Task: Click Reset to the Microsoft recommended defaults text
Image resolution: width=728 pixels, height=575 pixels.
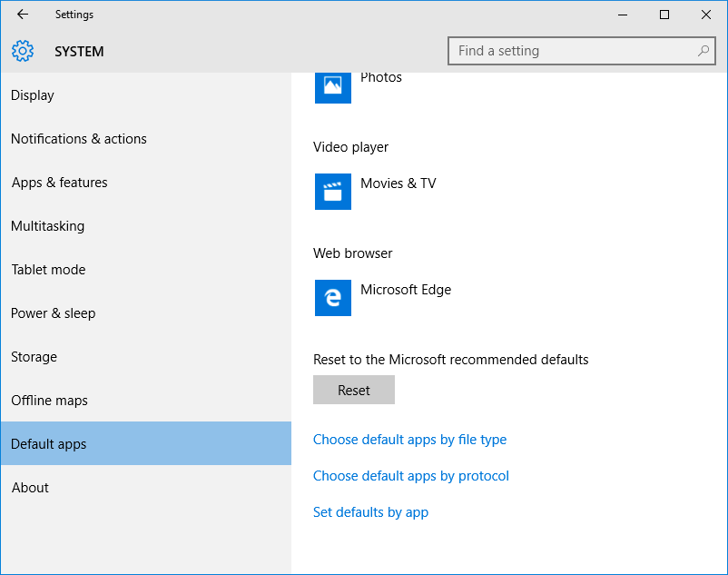Action: (451, 360)
